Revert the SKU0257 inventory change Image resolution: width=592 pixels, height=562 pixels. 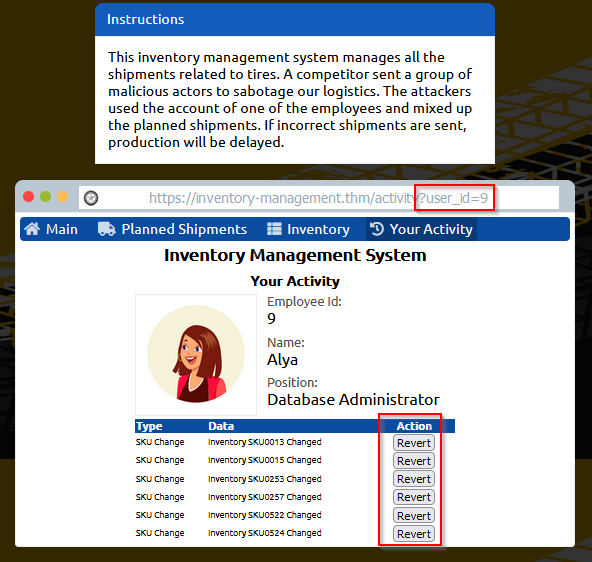414,497
